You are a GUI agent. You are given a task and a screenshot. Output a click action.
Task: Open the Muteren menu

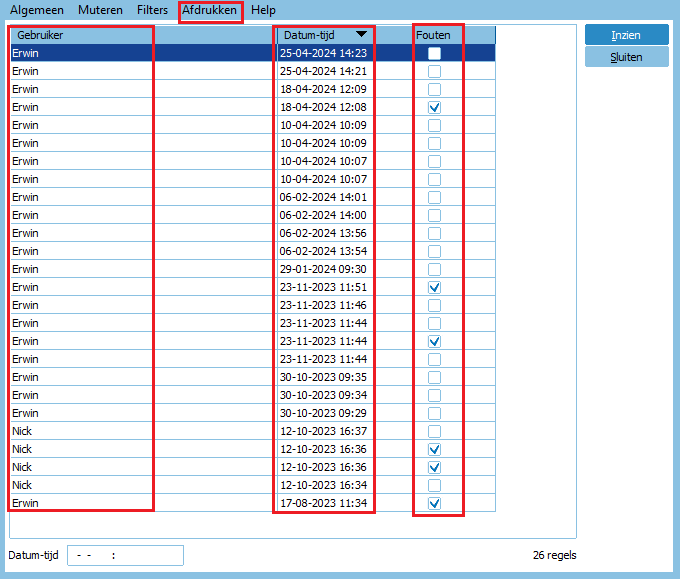click(100, 10)
